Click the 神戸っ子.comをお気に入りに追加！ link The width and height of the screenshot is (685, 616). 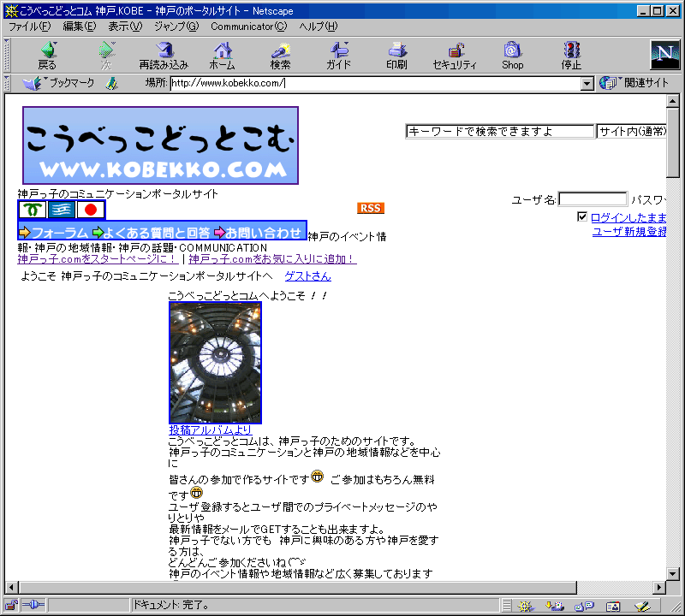click(x=272, y=259)
